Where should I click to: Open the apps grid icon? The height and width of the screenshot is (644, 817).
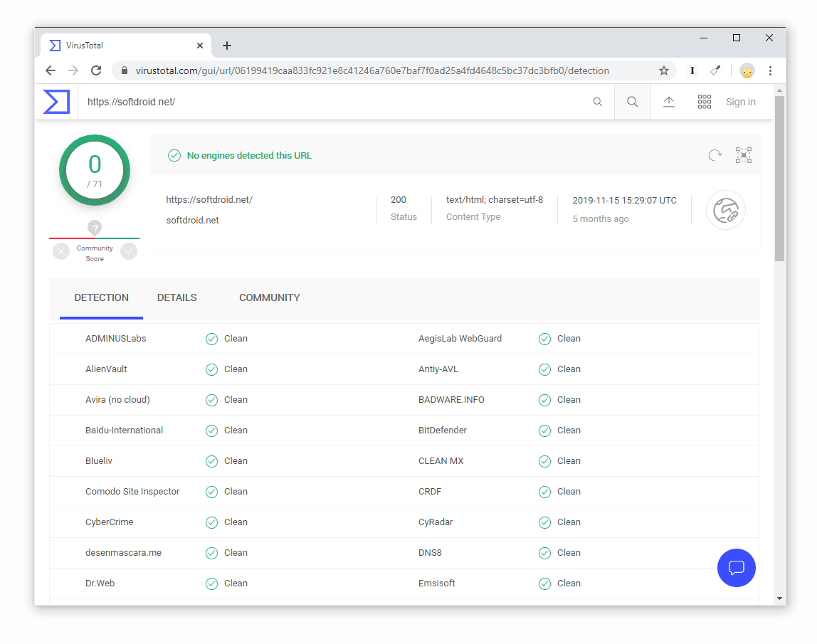(x=705, y=102)
